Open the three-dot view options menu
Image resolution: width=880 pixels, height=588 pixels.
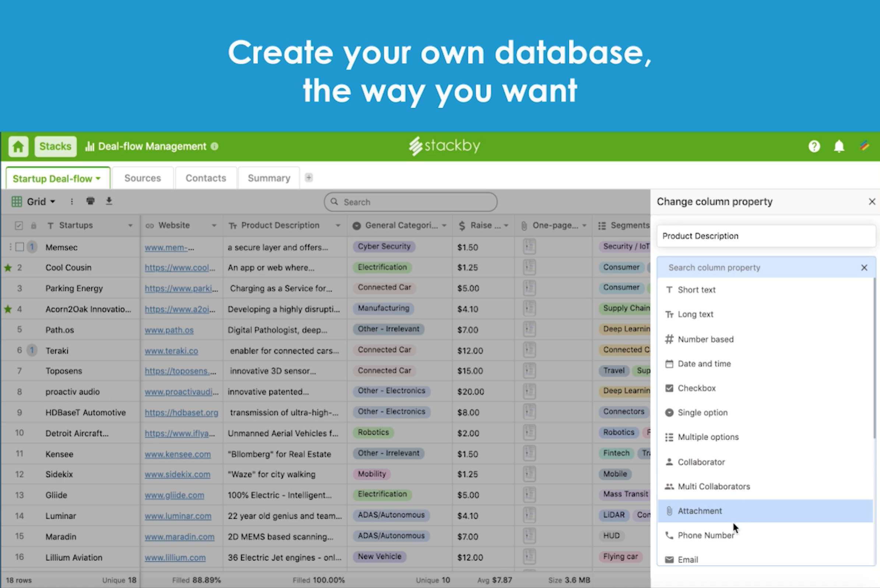point(72,202)
